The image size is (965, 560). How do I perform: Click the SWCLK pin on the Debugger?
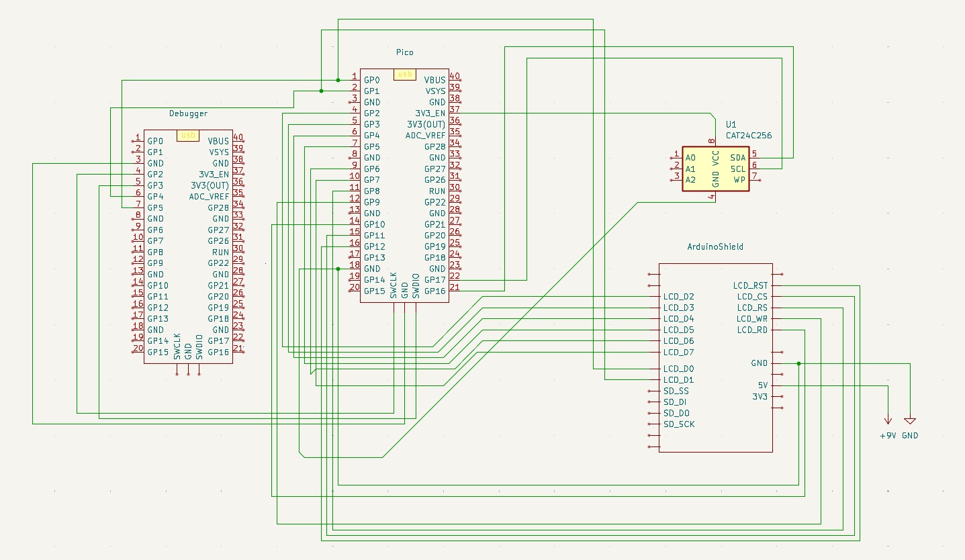[x=177, y=346]
